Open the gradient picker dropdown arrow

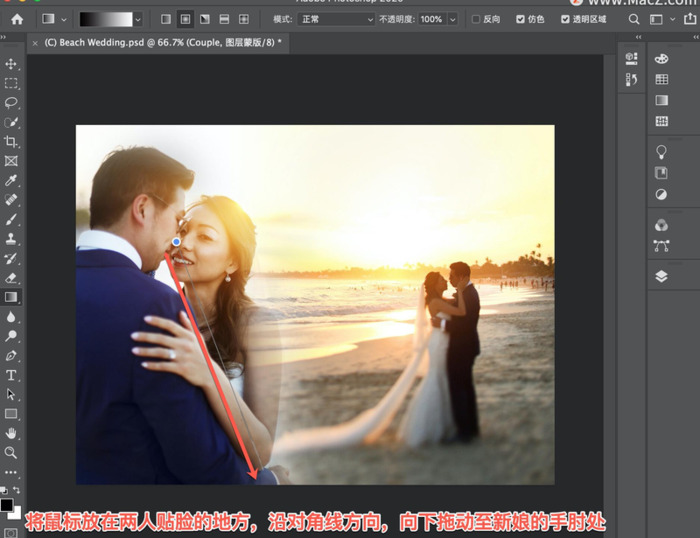[x=138, y=20]
